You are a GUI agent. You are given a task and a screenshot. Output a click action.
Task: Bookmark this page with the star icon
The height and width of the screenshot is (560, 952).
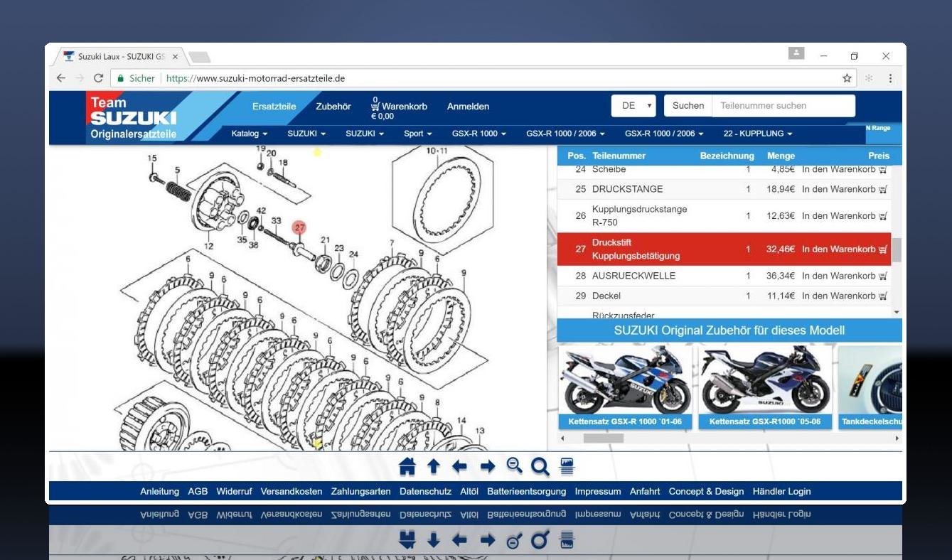tap(847, 78)
